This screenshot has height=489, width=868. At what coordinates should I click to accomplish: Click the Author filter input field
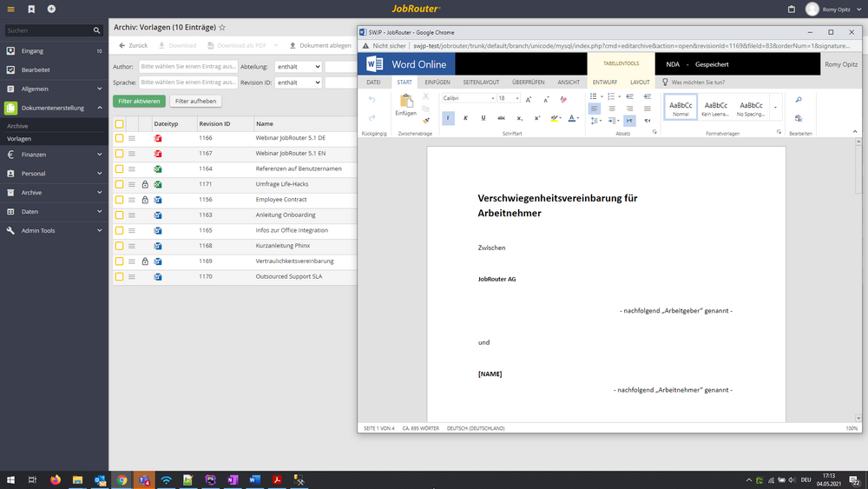point(188,67)
